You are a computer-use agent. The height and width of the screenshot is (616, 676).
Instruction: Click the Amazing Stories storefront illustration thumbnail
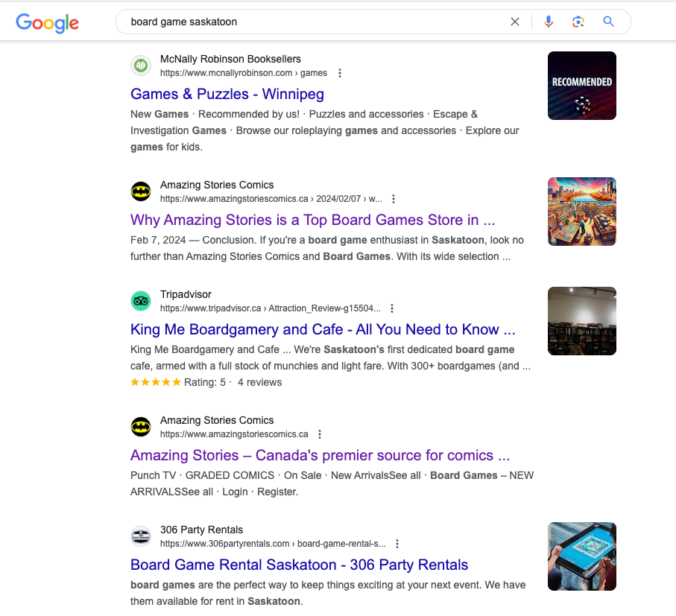tap(581, 211)
